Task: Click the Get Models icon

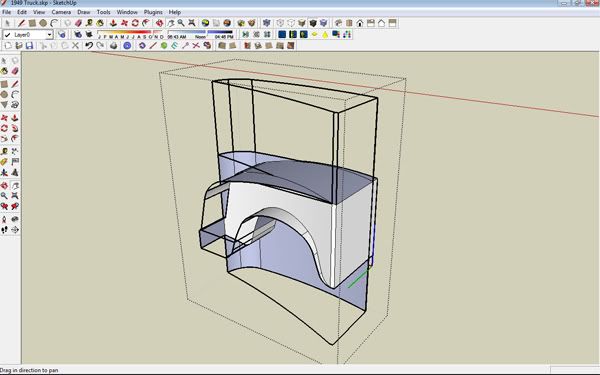Action: pos(241,23)
